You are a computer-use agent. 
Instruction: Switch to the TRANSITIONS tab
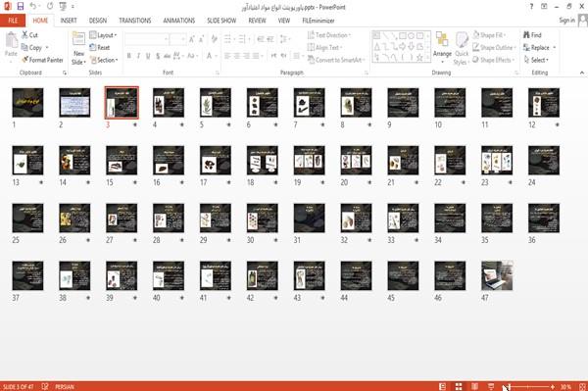click(x=135, y=21)
